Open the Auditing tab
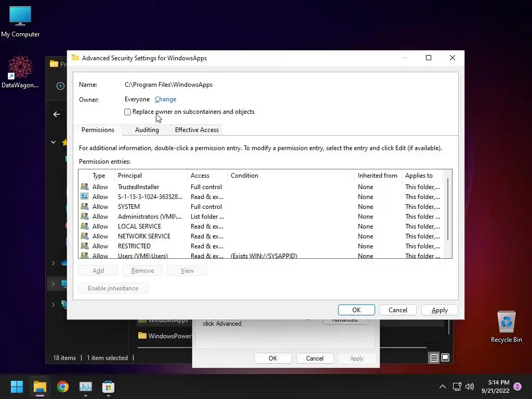 coord(147,129)
